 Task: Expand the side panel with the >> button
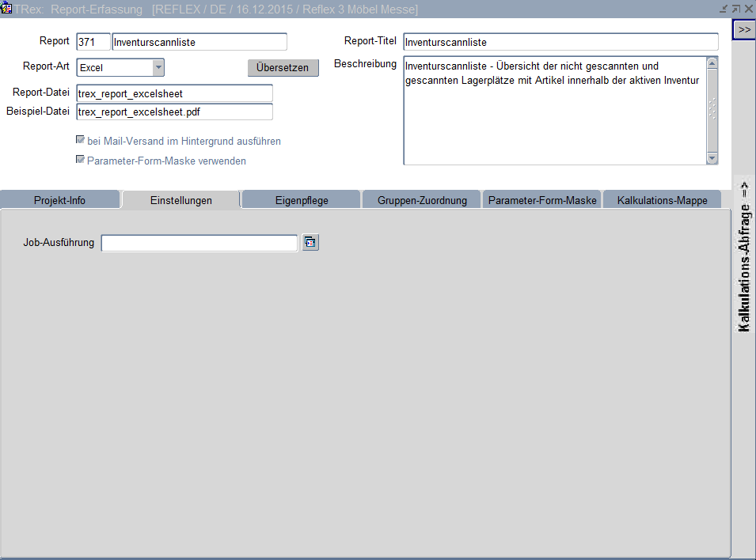click(x=743, y=29)
